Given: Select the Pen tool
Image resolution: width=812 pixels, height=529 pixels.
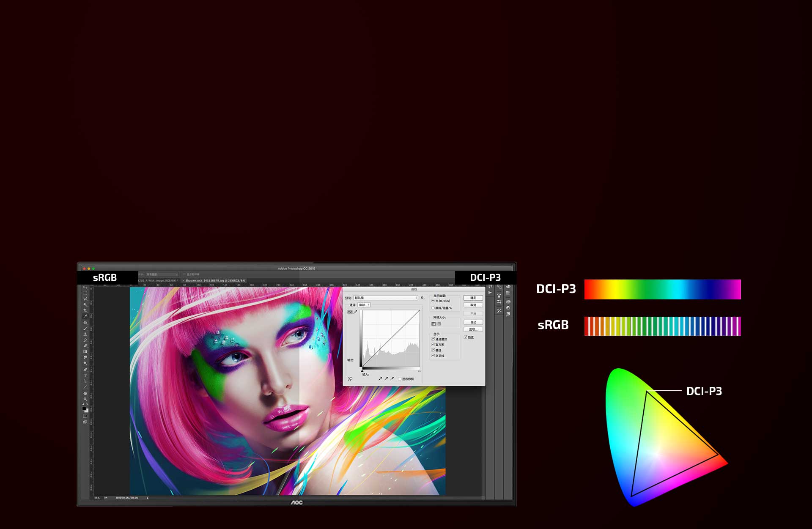Looking at the screenshot, I should 85,369.
